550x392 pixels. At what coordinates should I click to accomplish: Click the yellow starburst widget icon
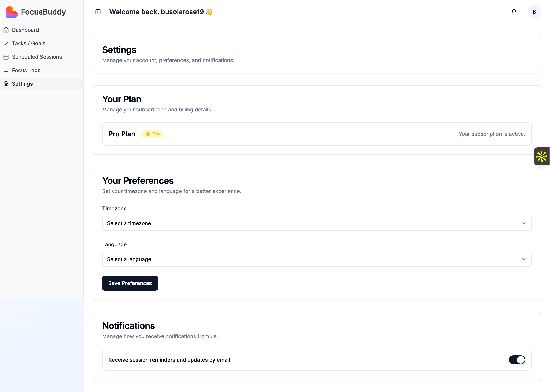[542, 156]
